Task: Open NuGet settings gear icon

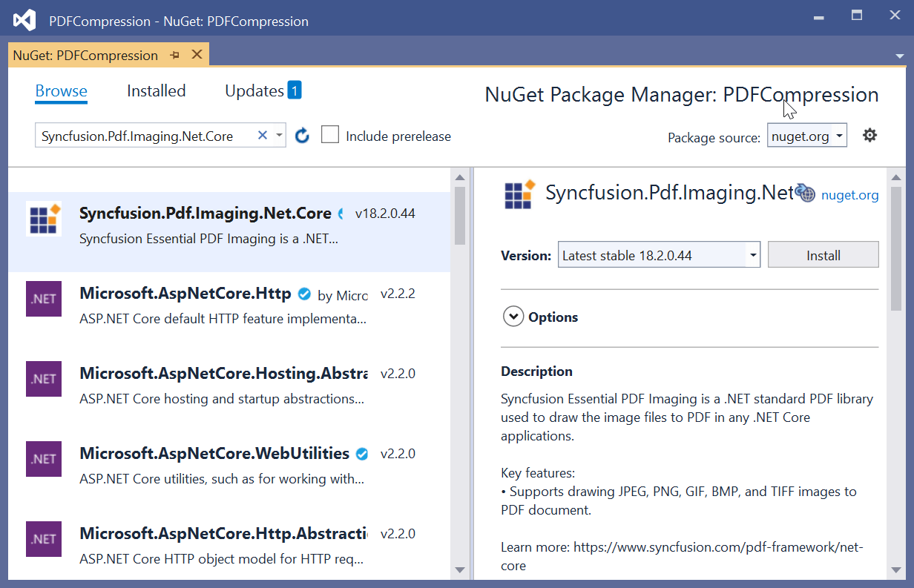Action: [x=869, y=135]
